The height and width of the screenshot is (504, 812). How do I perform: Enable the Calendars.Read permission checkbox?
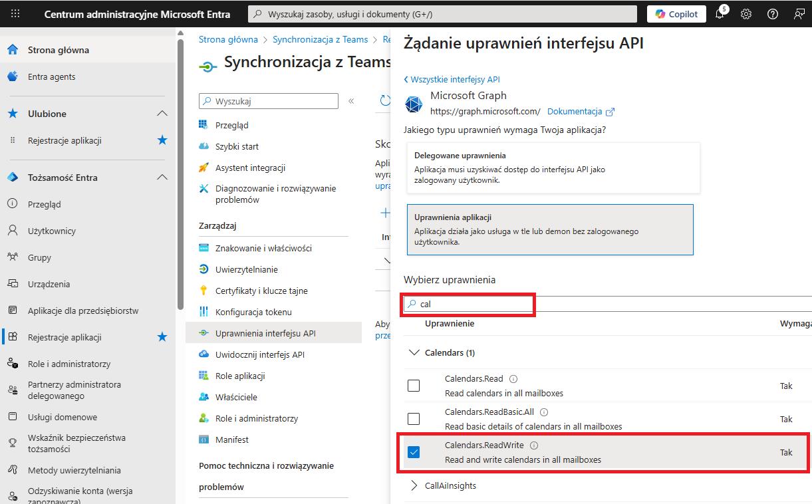pyautogui.click(x=414, y=386)
